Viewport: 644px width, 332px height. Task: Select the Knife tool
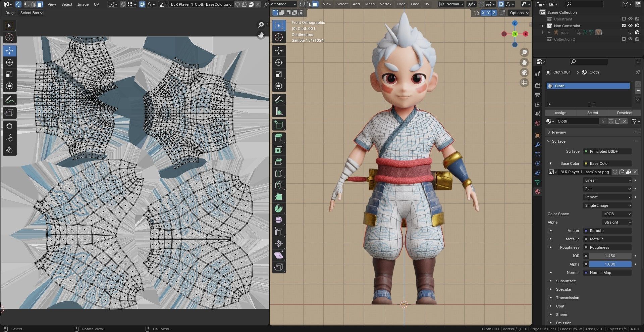[x=279, y=185]
